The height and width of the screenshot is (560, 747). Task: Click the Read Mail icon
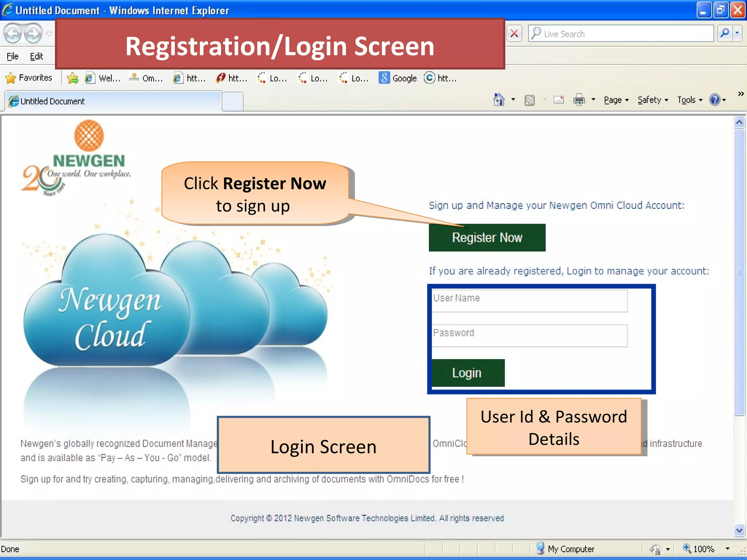click(558, 100)
